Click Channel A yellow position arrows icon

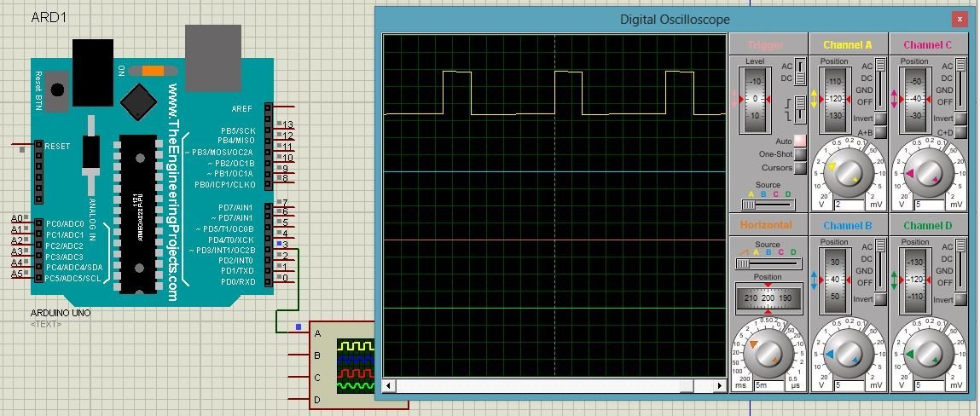pos(815,100)
